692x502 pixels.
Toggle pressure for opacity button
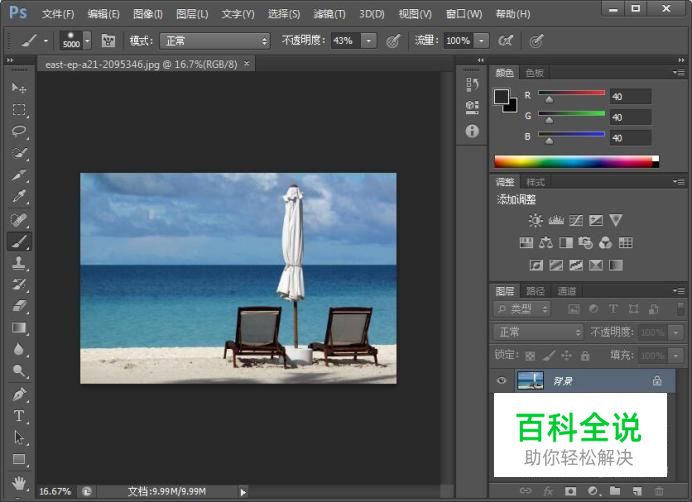[393, 41]
